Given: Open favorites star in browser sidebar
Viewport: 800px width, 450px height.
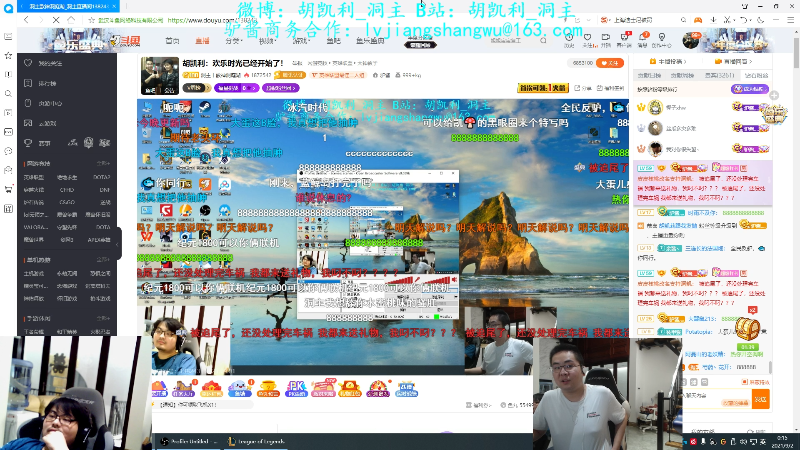Looking at the screenshot, I should point(8,55).
